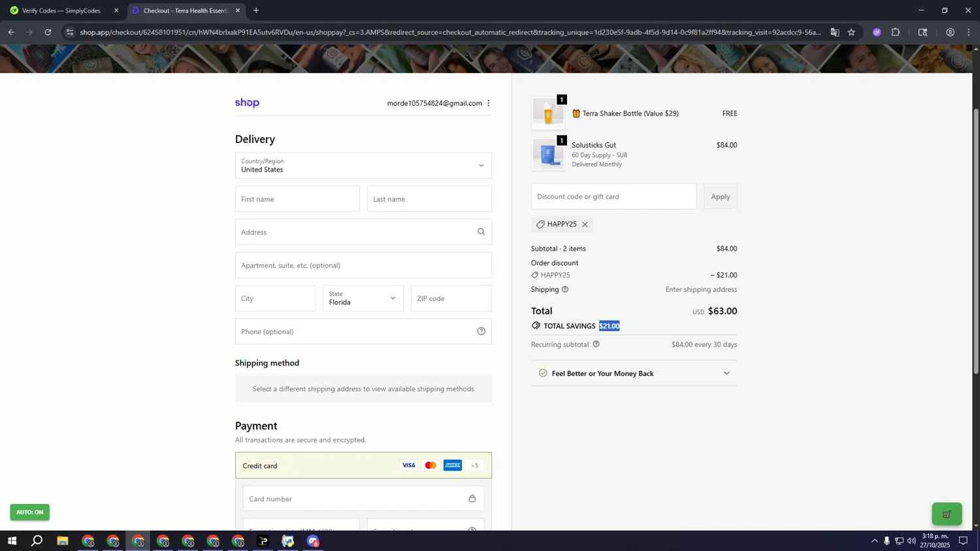
Task: Click the green cart floating button
Action: [947, 514]
